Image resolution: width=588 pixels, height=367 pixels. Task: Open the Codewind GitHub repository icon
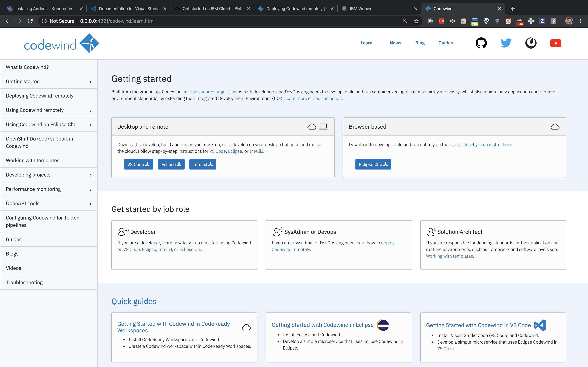[481, 43]
